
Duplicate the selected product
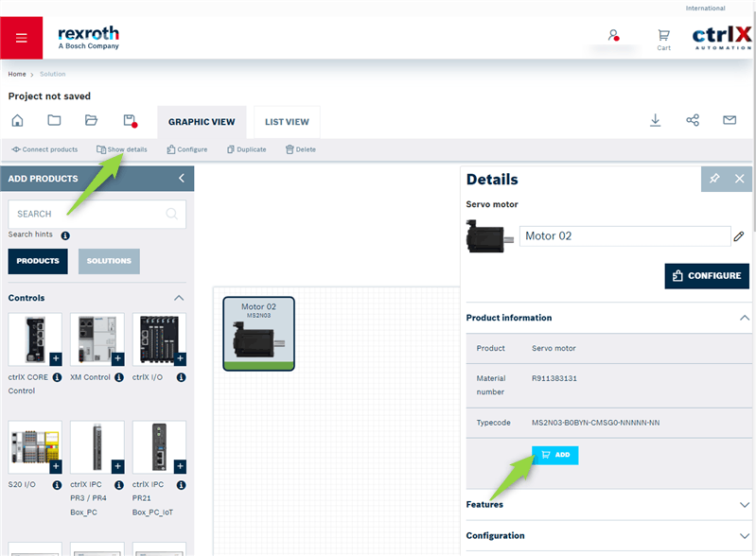point(247,149)
